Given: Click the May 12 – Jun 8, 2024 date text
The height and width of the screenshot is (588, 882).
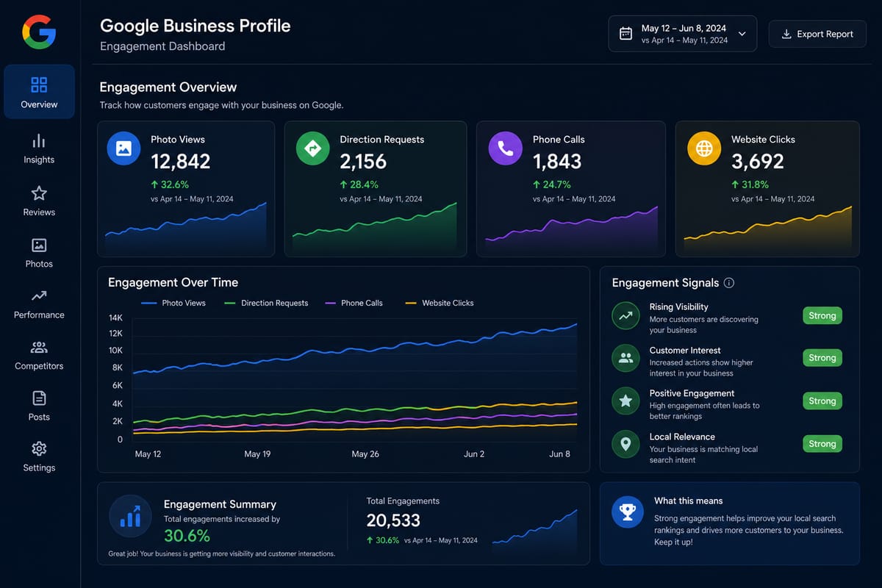Looking at the screenshot, I should [x=684, y=29].
